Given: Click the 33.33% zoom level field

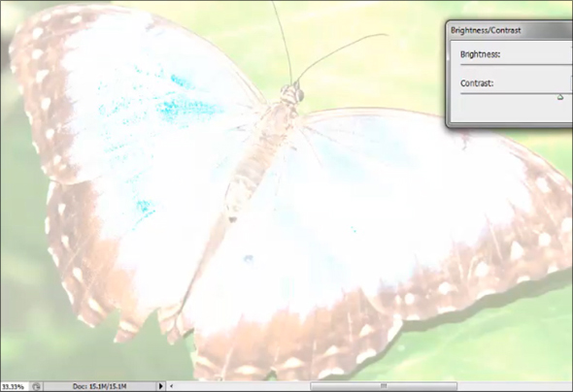Looking at the screenshot, I should pos(13,386).
